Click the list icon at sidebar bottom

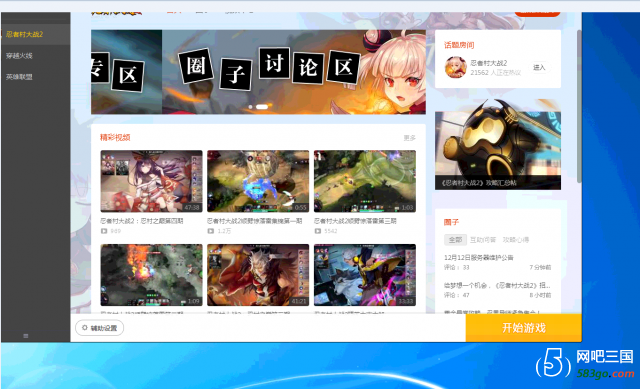26,336
